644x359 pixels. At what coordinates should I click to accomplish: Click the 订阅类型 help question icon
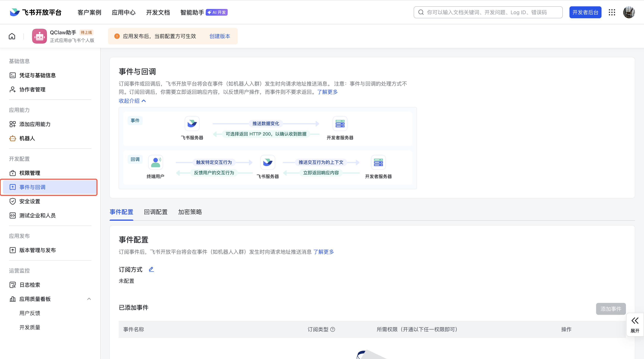pos(333,329)
